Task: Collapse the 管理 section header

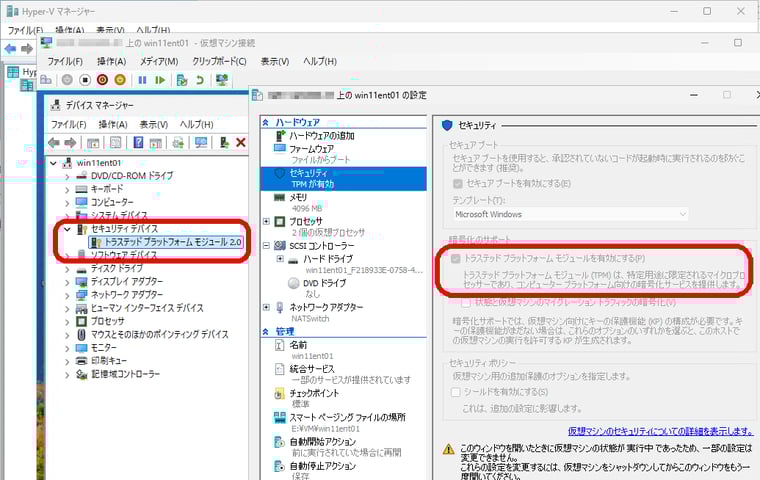Action: click(266, 332)
